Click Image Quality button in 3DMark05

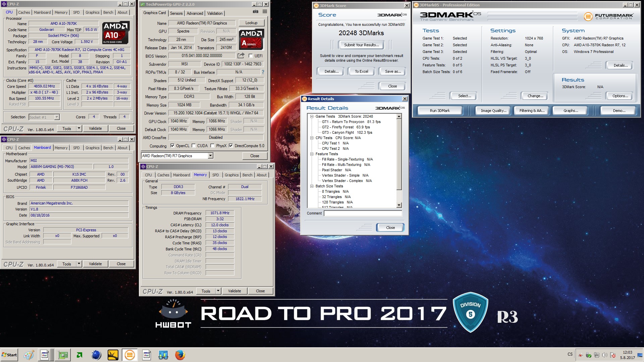[493, 111]
